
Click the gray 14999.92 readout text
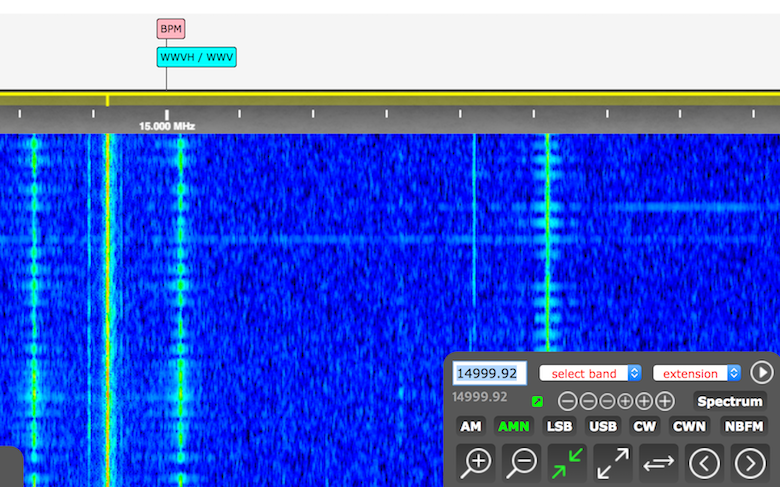point(480,397)
